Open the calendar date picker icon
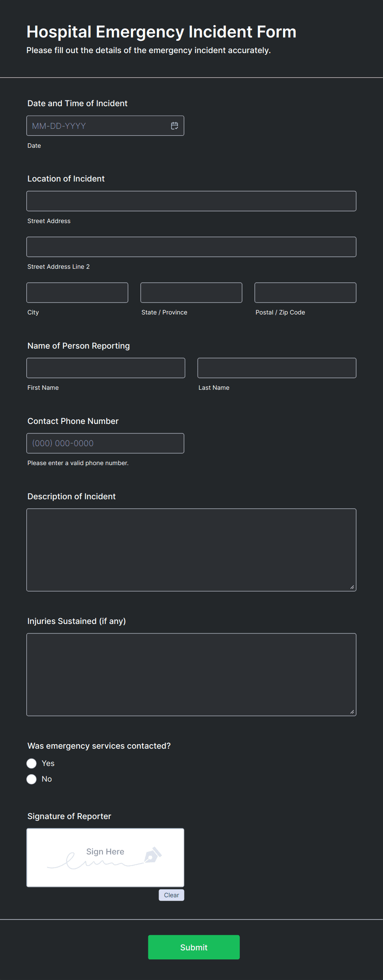The image size is (383, 980). [175, 126]
